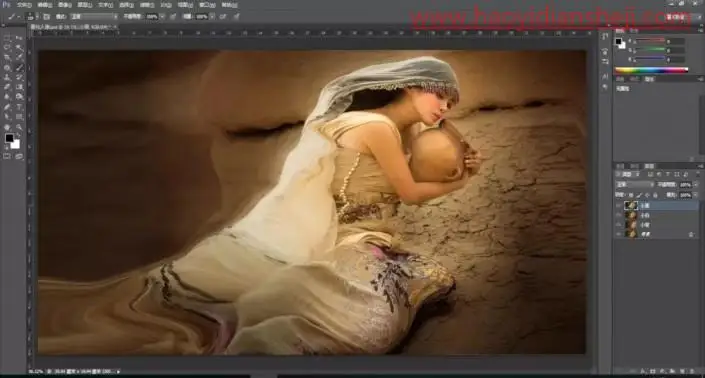Screen dimensions: 705x378
Task: Toggle the Brush panel from options bar
Action: click(x=46, y=17)
